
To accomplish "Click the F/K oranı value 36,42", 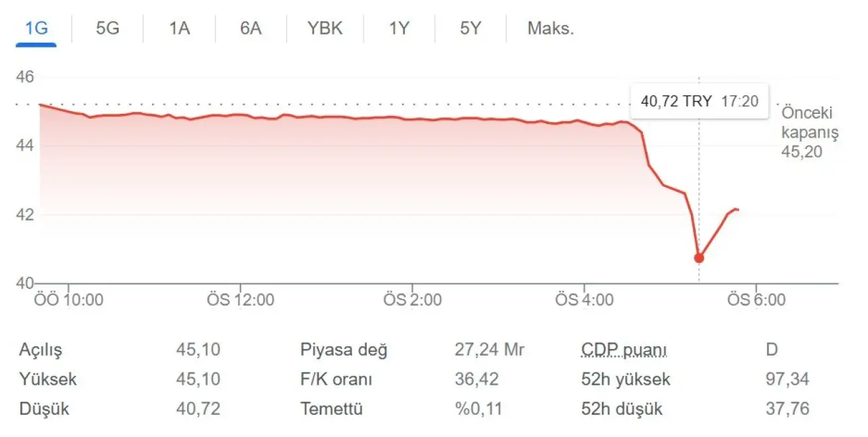I will (x=476, y=379).
